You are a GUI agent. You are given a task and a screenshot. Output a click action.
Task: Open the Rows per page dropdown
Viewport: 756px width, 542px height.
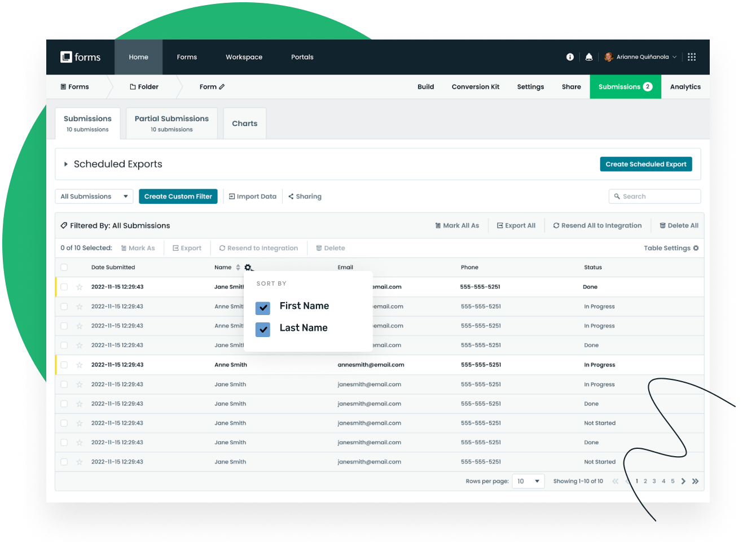[x=528, y=481]
